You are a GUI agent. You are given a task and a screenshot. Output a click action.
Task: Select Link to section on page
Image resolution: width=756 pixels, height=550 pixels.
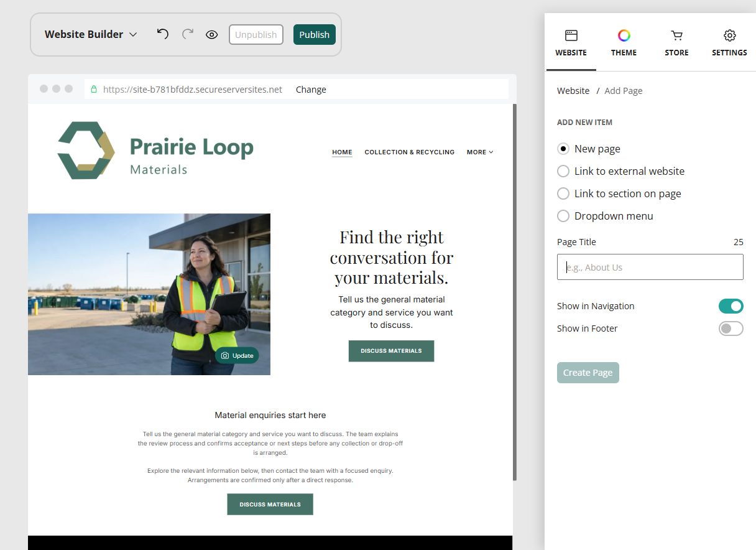click(563, 193)
